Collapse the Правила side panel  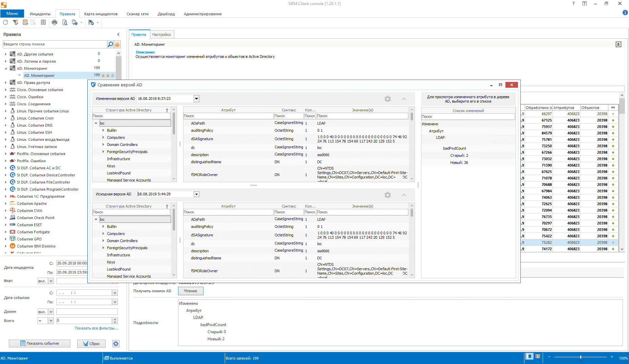click(118, 35)
